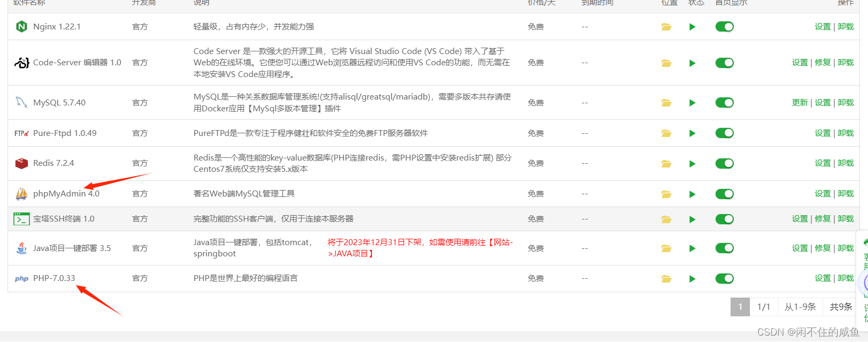
Task: Click the phpMyAdmin 4.0 name
Action: (x=66, y=194)
